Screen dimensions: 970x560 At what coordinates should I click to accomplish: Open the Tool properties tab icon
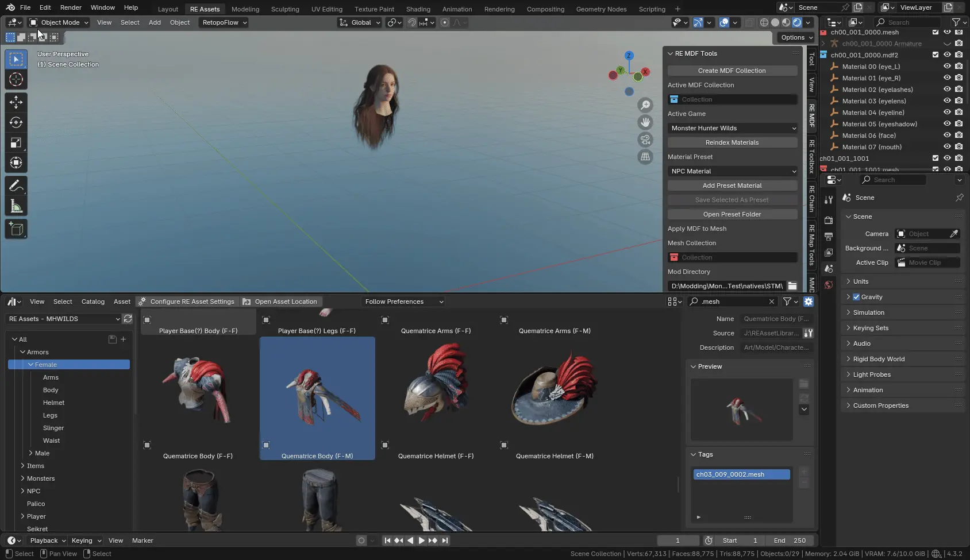tap(828, 200)
